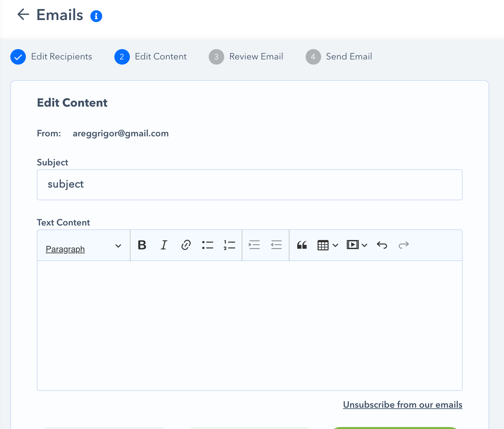Open the Emails info icon
The height and width of the screenshot is (429, 504).
click(96, 16)
